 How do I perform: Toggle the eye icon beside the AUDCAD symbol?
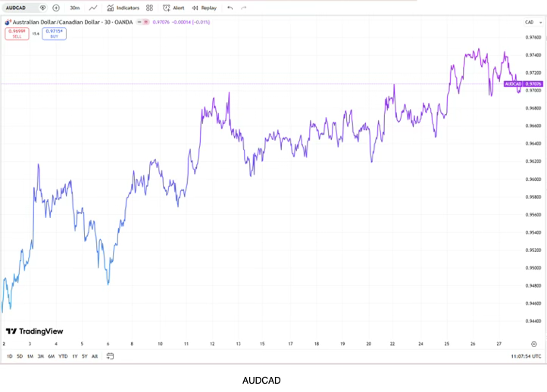(43, 8)
